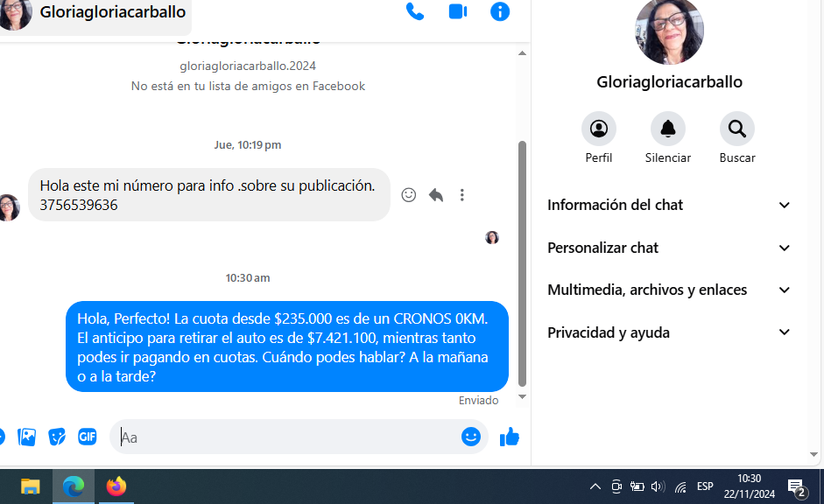This screenshot has height=504, width=824.
Task: Reply to the phone number message
Action: (435, 195)
